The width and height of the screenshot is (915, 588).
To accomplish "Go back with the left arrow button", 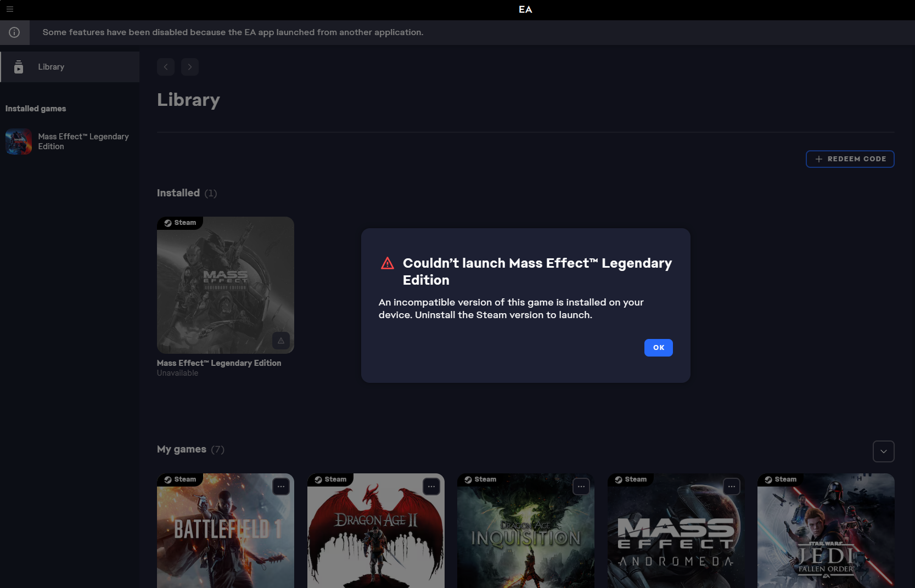I will (x=166, y=67).
